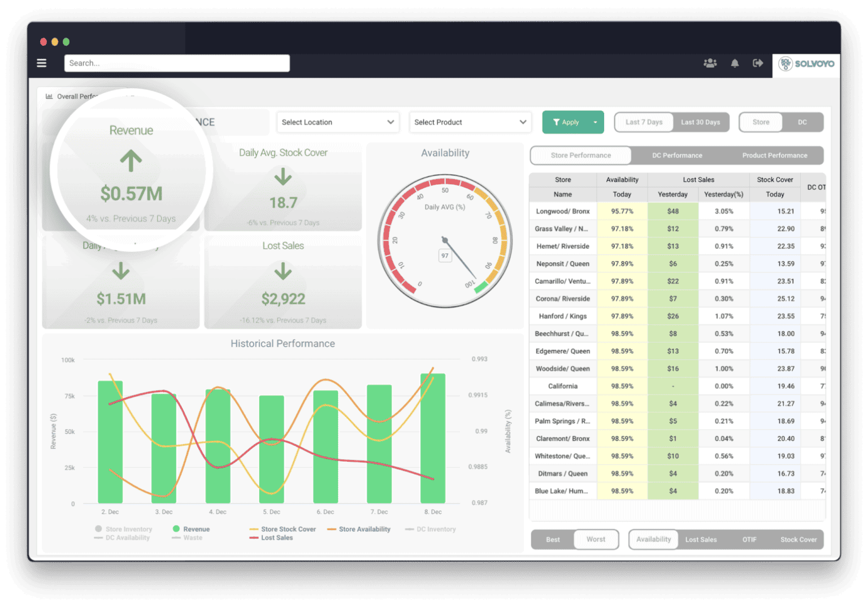Select the Longwood/ Bronx row
Image resolution: width=868 pixels, height=607 pixels.
tap(677, 211)
